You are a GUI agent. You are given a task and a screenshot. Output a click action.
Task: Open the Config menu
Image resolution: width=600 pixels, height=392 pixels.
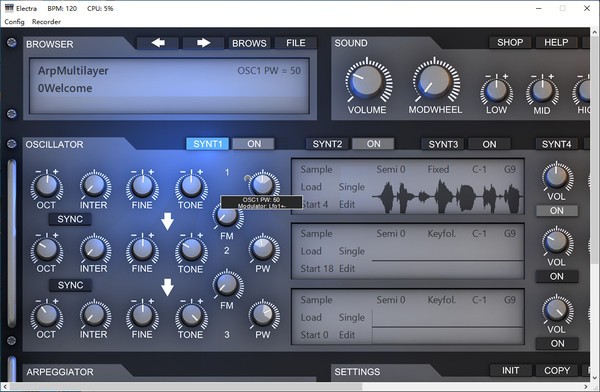click(x=14, y=22)
